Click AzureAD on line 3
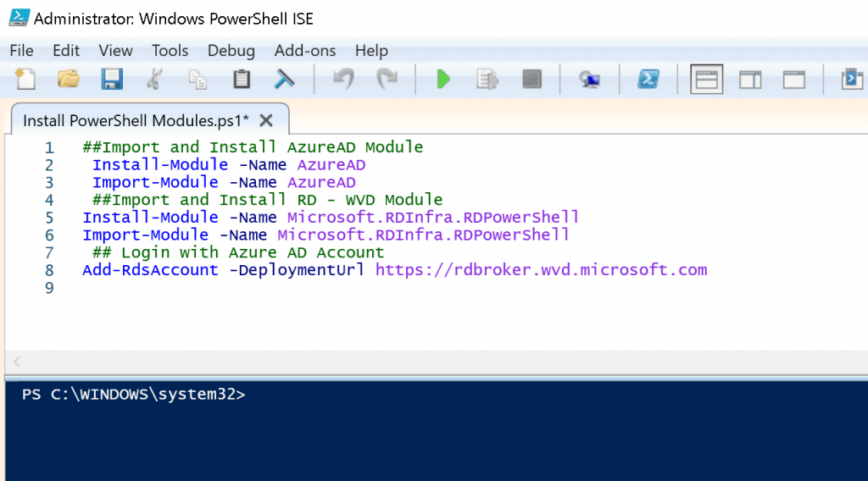 coord(321,182)
